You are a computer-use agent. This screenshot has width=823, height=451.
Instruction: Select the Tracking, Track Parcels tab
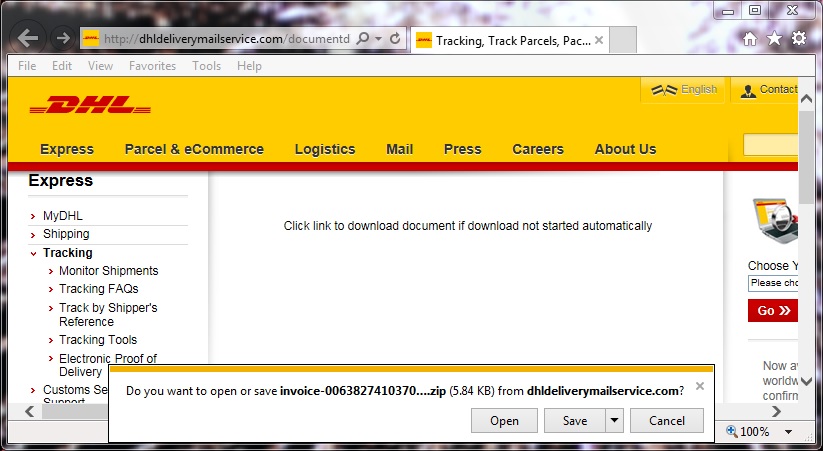coord(510,40)
